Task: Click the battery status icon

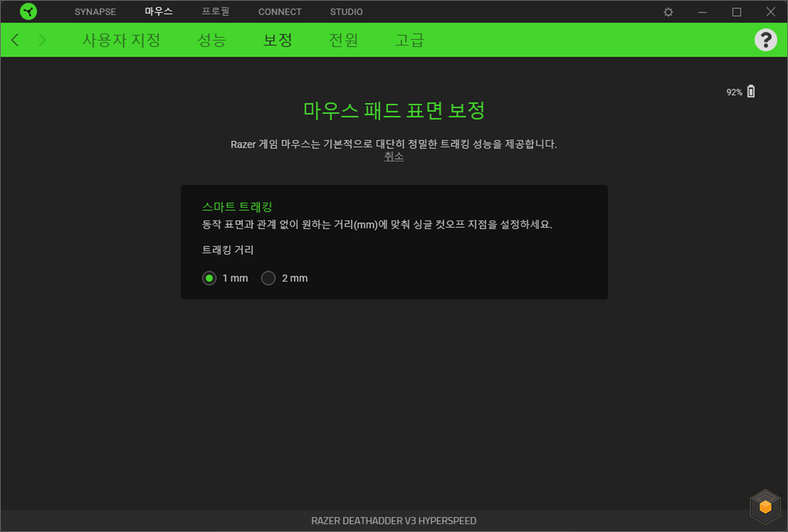Action: pos(751,92)
